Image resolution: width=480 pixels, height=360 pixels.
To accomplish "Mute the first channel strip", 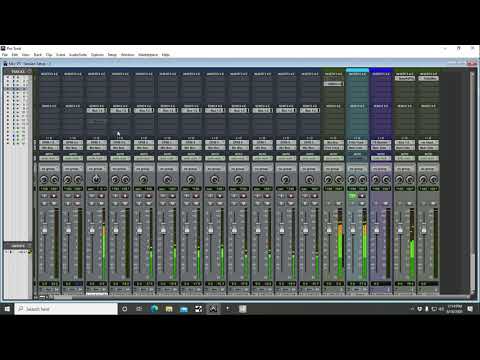I will point(53,203).
